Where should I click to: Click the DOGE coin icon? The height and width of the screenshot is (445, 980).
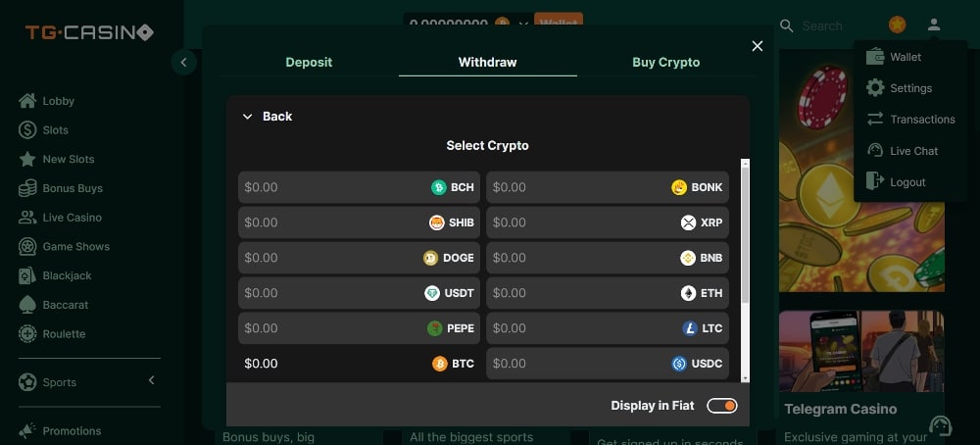430,258
